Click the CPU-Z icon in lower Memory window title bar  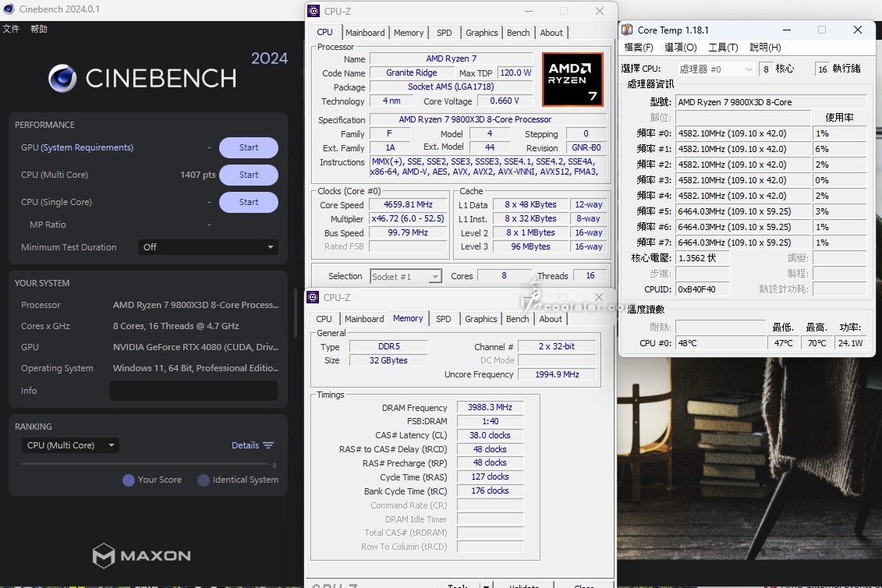[x=313, y=297]
